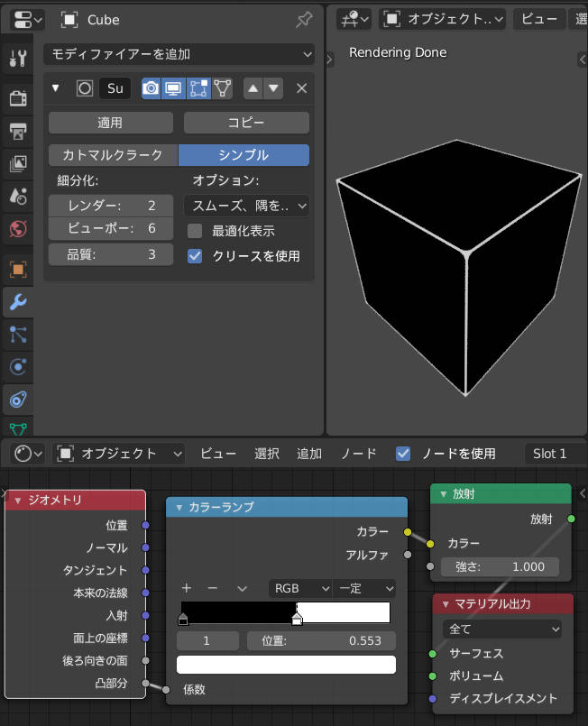
Task: Click the 品質 quality field
Action: click(x=111, y=254)
